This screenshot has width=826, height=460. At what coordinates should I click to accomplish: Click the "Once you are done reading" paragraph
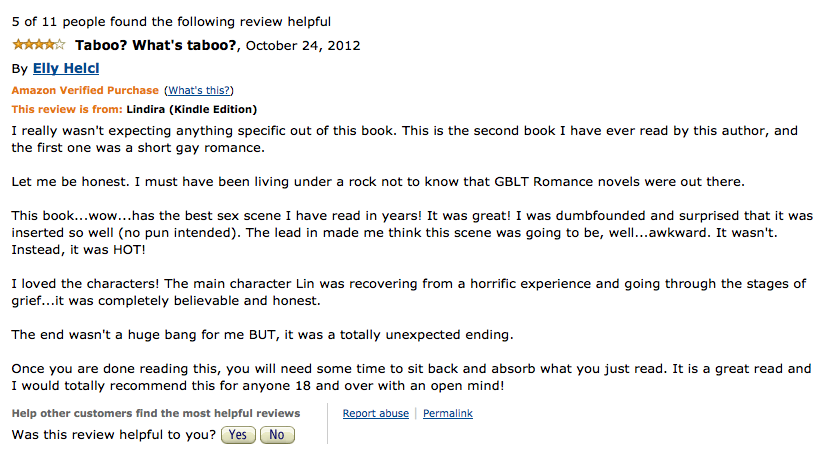point(411,377)
